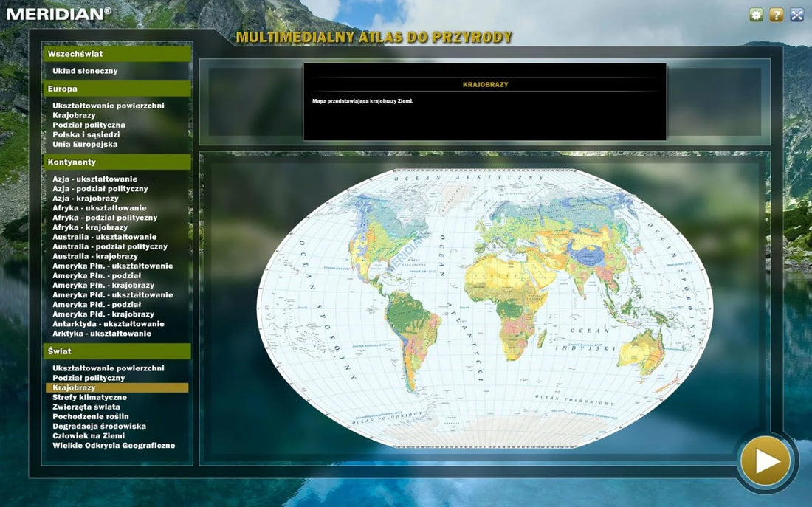
Task: Select Azja - podział polityczny
Action: 100,189
